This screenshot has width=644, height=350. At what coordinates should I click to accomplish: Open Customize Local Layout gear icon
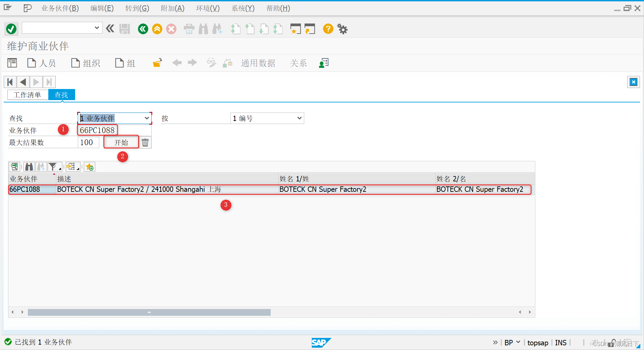coord(342,29)
